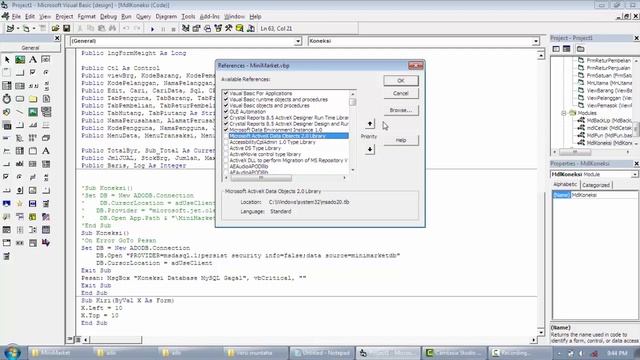Click Open Project toolbar icon
The height and width of the screenshot is (360, 640).
(55, 29)
